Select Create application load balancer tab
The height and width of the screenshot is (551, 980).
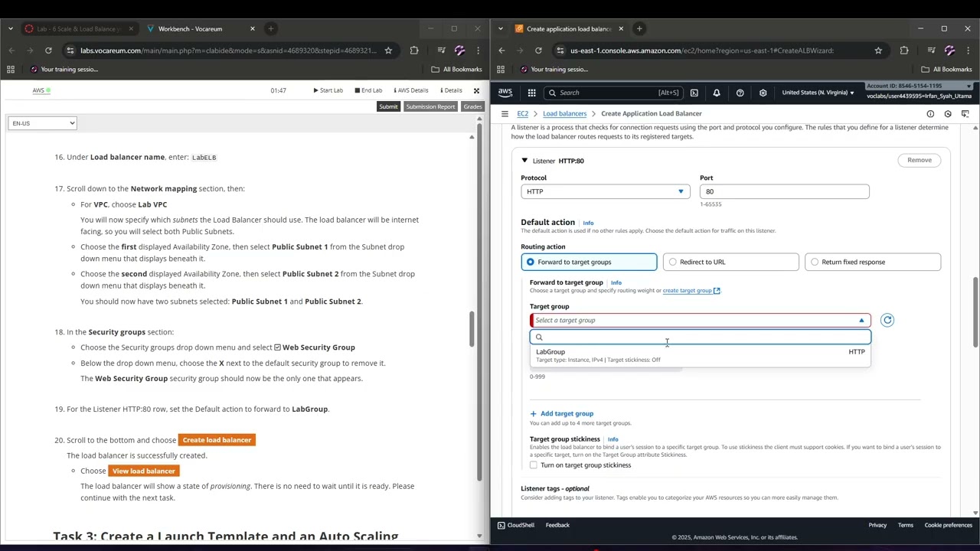(569, 28)
